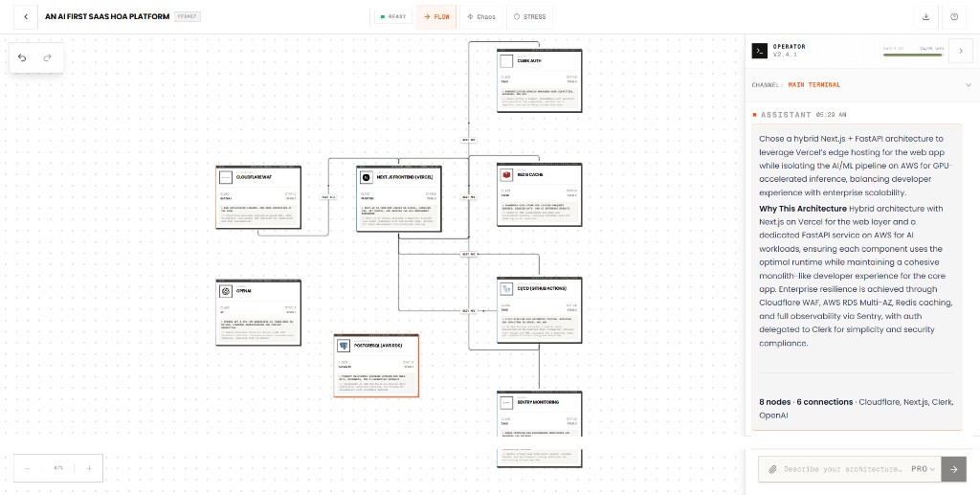The width and height of the screenshot is (980, 495).
Task: Switch to the STRESS mode tab
Action: point(529,17)
